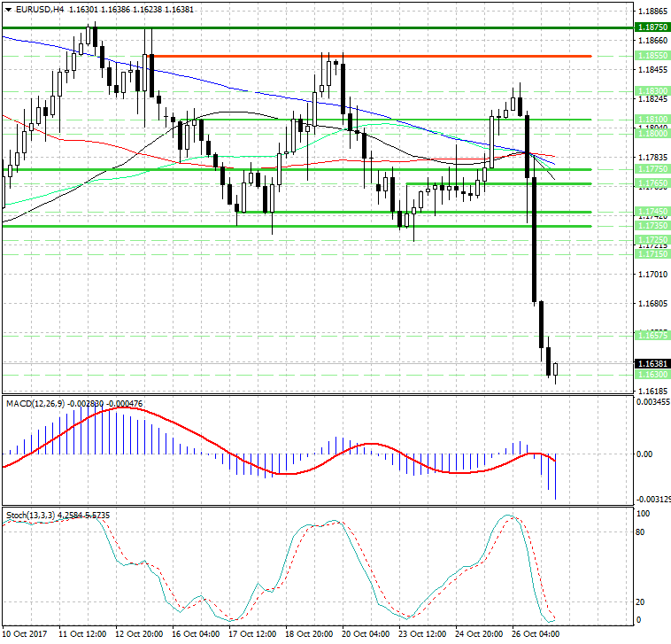Select the Stoch(13,3,3) indicator label

(x=28, y=514)
